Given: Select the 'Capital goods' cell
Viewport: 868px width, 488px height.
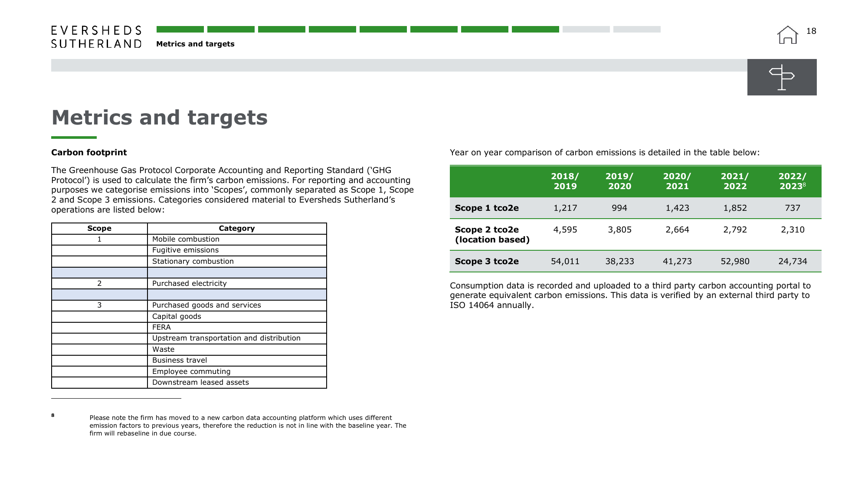Looking at the screenshot, I should tap(237, 317).
